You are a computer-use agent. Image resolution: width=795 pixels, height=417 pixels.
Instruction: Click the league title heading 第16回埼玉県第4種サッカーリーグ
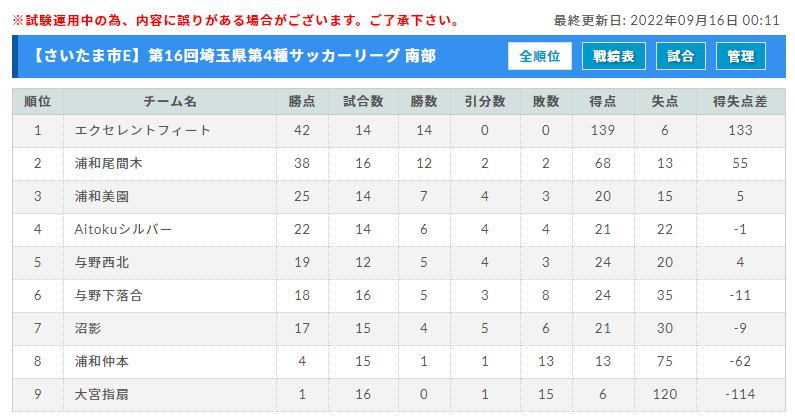(x=274, y=56)
